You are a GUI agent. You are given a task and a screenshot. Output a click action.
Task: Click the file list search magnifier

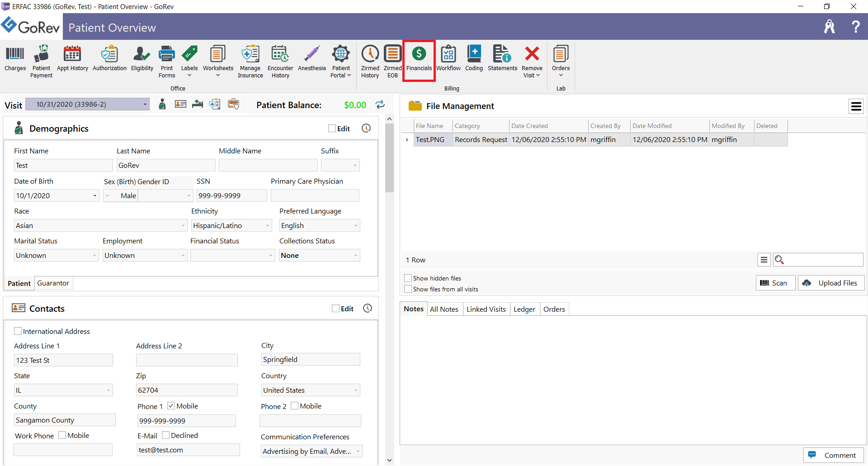pos(779,260)
